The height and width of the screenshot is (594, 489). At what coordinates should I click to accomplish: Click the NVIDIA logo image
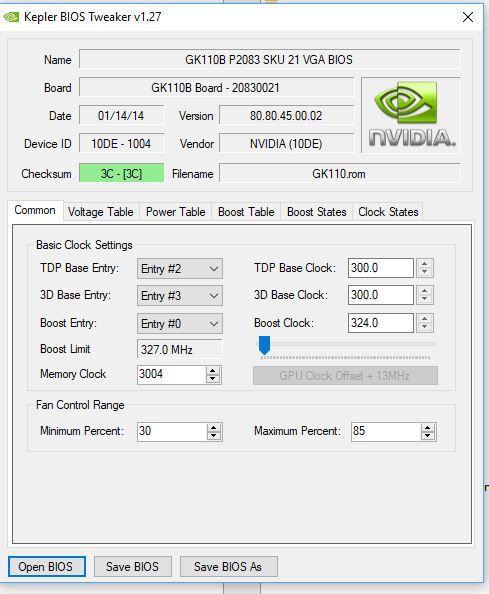click(x=411, y=115)
